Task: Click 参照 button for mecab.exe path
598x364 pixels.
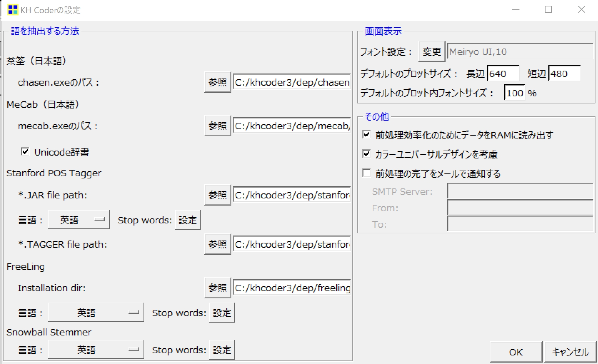Action: tap(217, 126)
